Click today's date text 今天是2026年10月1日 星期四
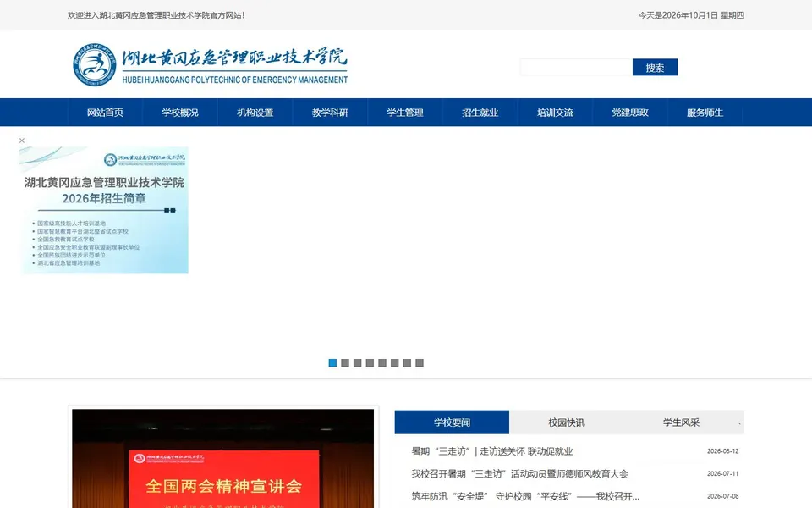The image size is (812, 508). click(691, 15)
